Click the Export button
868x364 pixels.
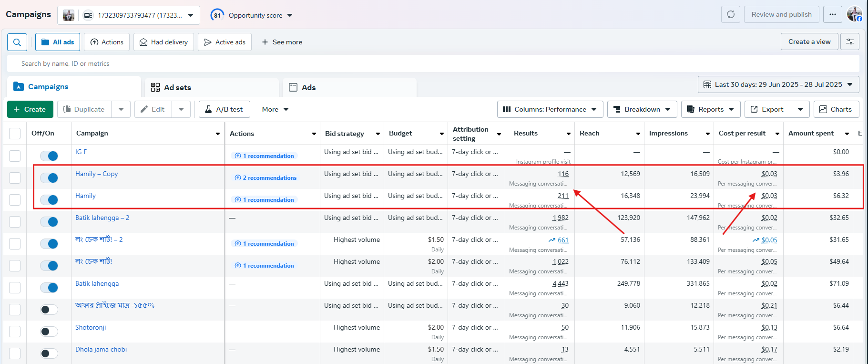point(767,109)
